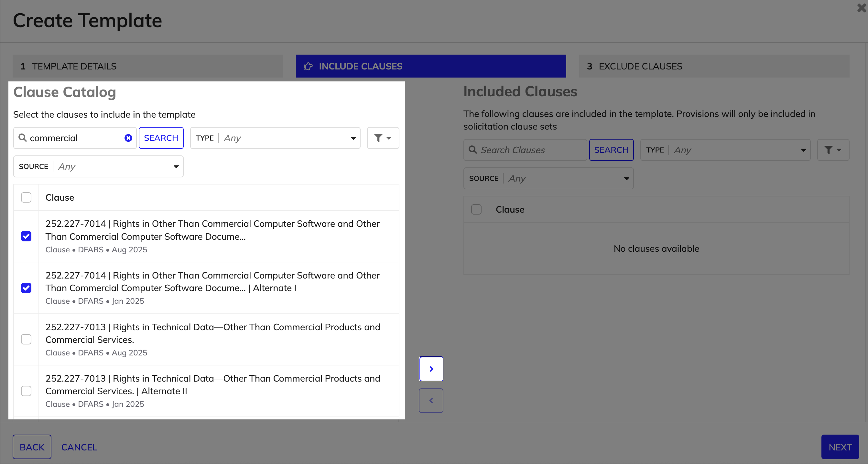Click 252.227-7014 Alternate I clause title
The width and height of the screenshot is (868, 464).
[212, 282]
